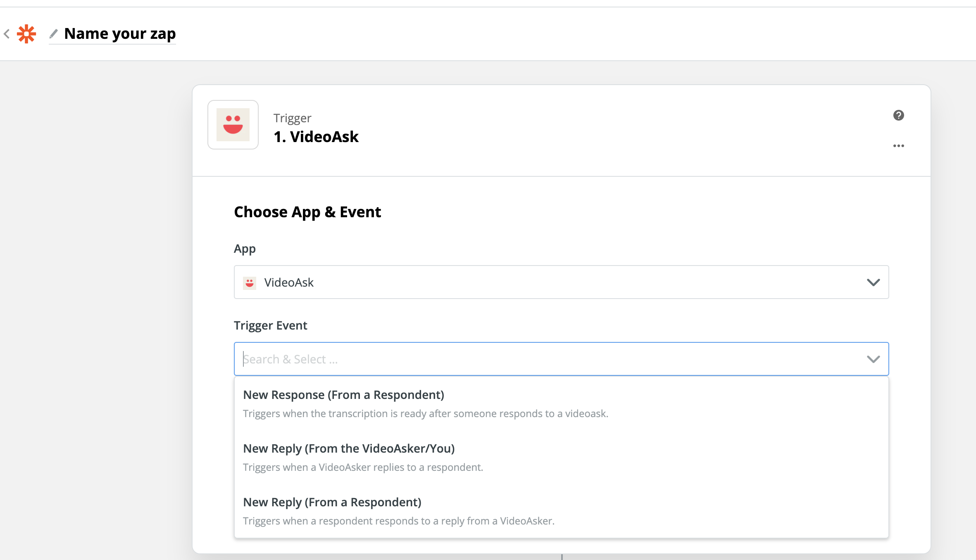Click the large VideoAsk trigger app icon
This screenshot has width=976, height=560.
click(233, 125)
